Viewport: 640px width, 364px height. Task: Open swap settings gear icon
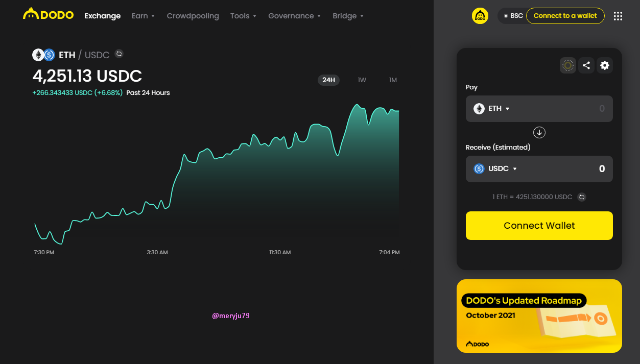point(605,65)
